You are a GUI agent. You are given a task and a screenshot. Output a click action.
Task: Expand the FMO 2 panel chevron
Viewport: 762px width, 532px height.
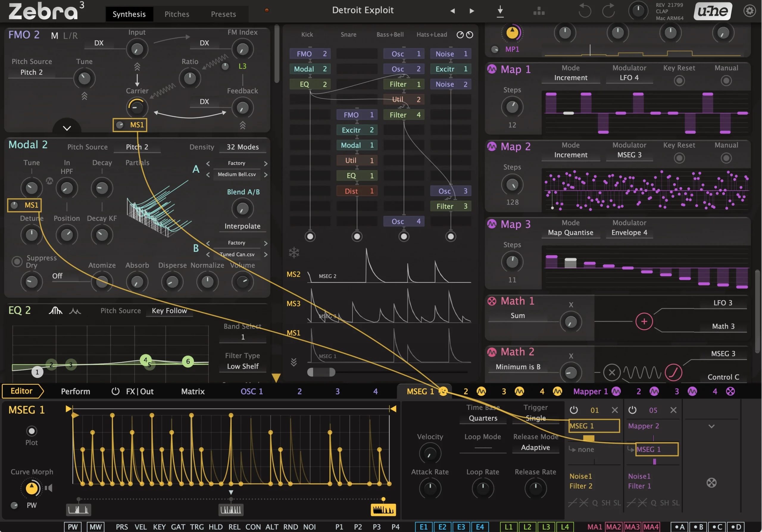click(x=67, y=128)
